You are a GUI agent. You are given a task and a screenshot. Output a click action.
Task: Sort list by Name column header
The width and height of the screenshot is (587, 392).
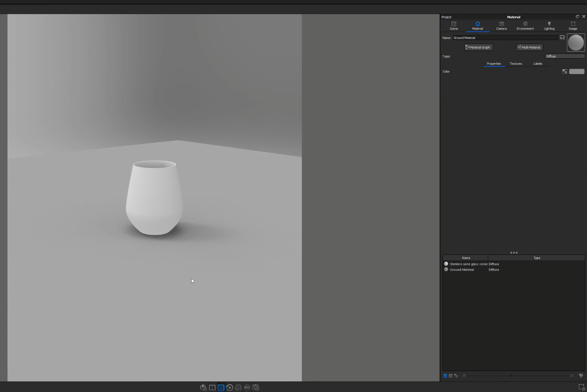click(x=466, y=258)
